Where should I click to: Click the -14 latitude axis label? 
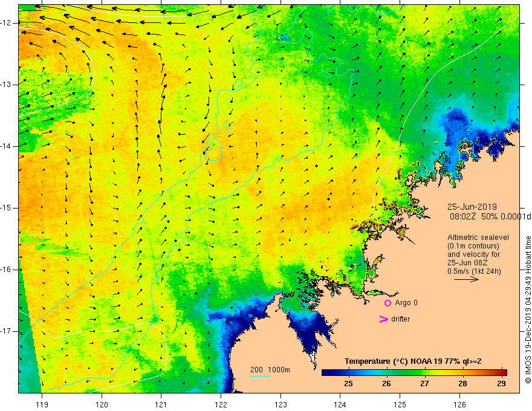[6, 146]
